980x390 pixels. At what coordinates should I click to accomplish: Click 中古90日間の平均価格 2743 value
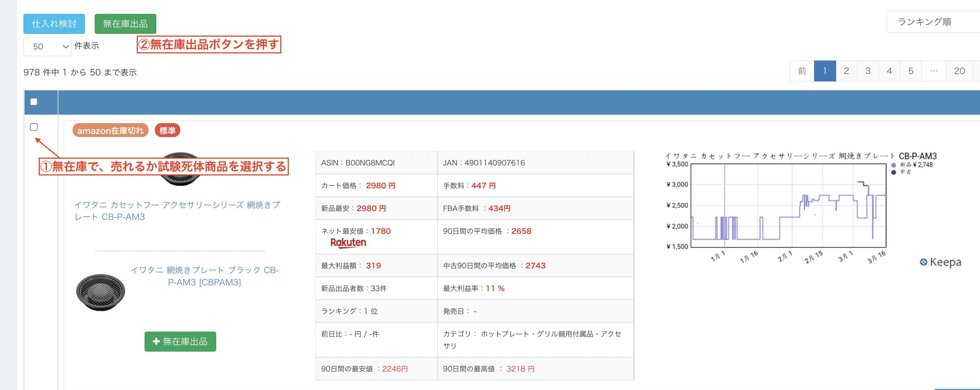[x=535, y=265]
